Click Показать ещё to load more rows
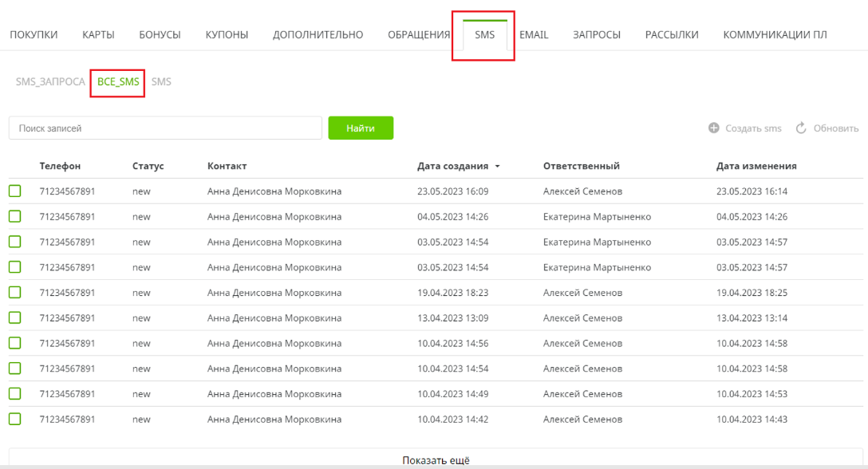Image resolution: width=868 pixels, height=469 pixels. click(436, 459)
